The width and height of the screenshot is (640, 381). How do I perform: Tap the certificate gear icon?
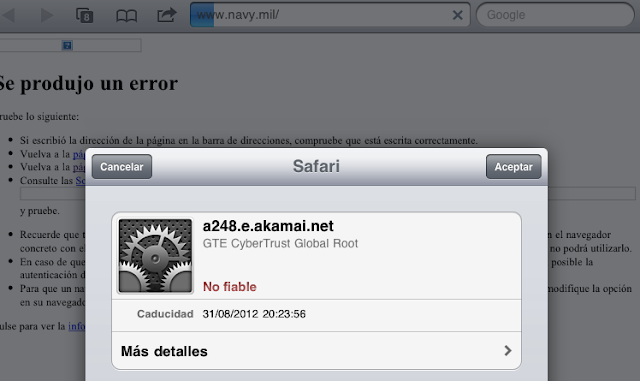(x=155, y=256)
